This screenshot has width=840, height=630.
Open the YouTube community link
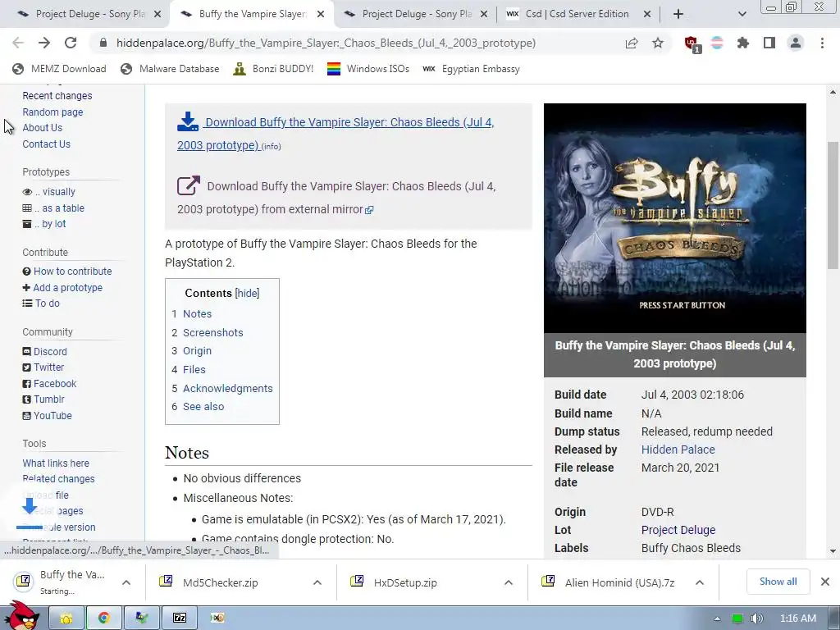tap(52, 416)
